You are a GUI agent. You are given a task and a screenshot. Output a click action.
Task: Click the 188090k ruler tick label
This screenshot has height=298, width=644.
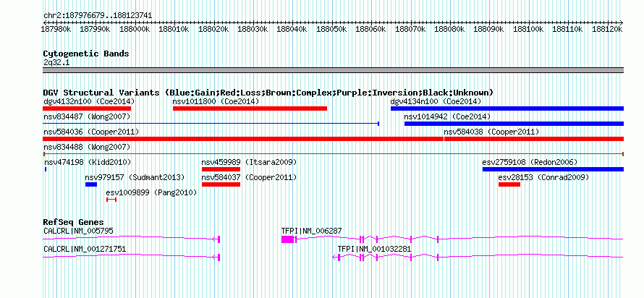pos(489,30)
